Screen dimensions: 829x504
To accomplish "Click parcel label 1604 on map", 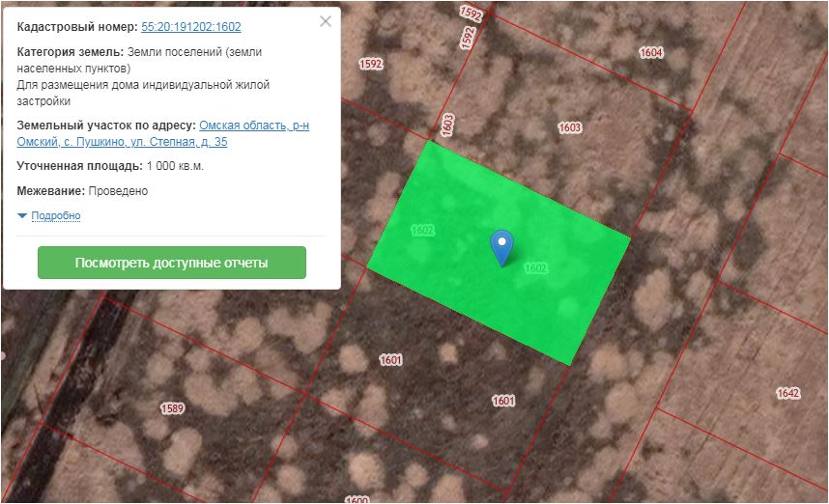I will coord(651,52).
